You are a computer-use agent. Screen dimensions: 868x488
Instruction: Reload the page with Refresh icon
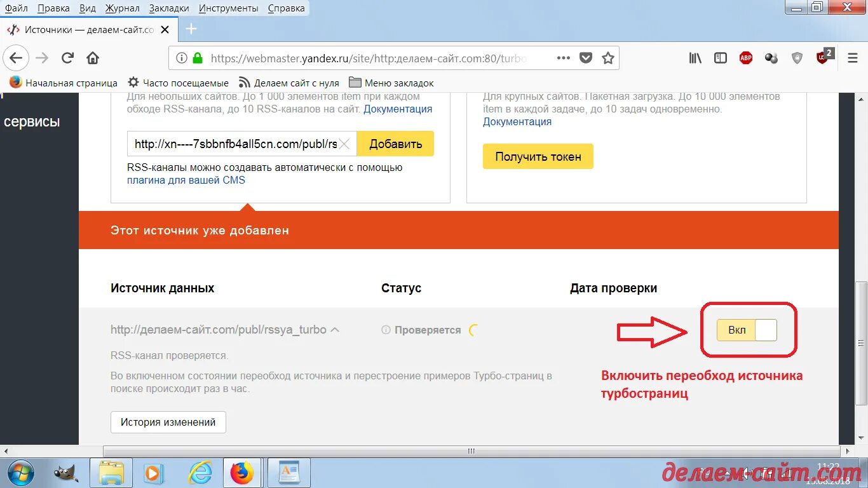pos(67,58)
